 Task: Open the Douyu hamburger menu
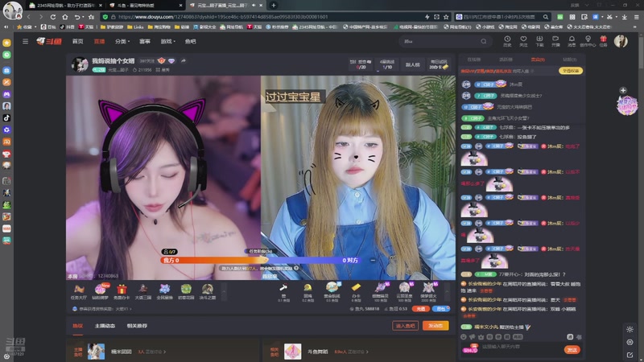click(25, 42)
